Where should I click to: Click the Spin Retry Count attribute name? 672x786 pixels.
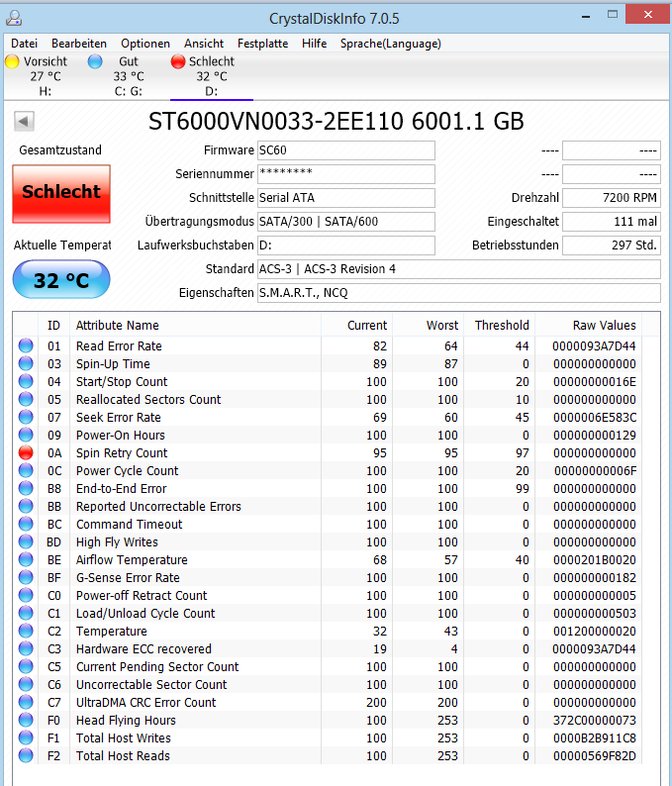(x=122, y=452)
